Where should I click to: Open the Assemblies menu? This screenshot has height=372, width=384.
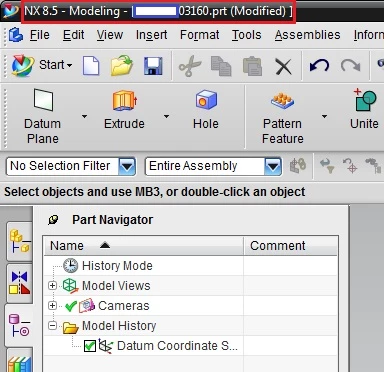(x=307, y=35)
